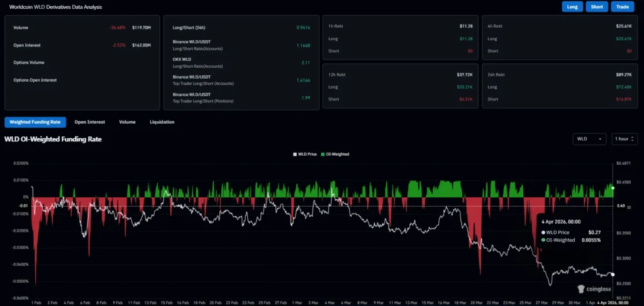Click the blue Long button
The height and width of the screenshot is (306, 644).
(572, 7)
